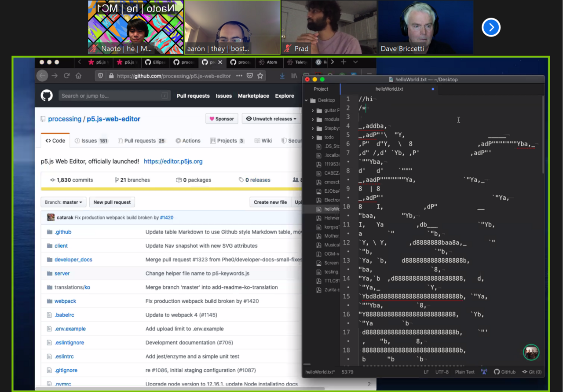Open the server folder in repo
The height and width of the screenshot is (392, 563).
(x=62, y=273)
